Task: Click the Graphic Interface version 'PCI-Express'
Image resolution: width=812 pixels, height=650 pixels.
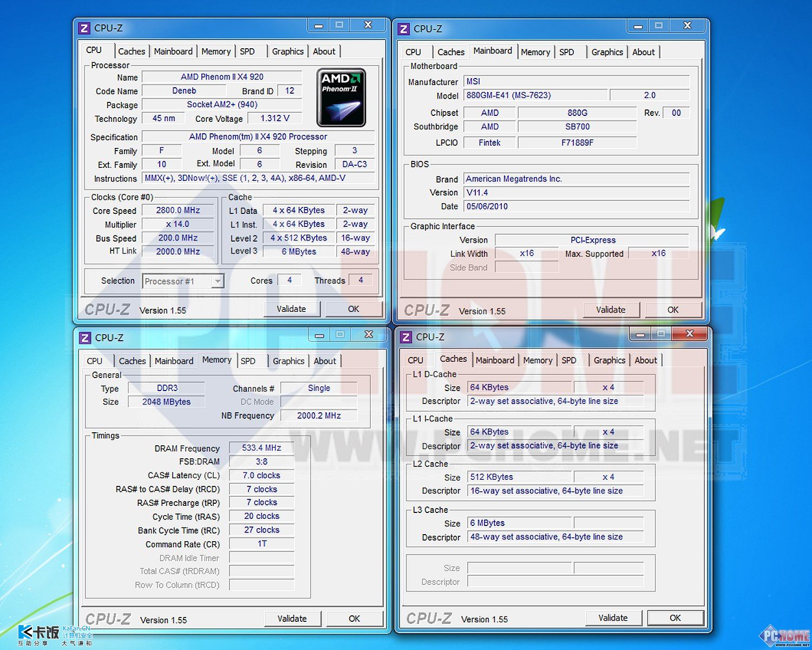Action: point(593,240)
